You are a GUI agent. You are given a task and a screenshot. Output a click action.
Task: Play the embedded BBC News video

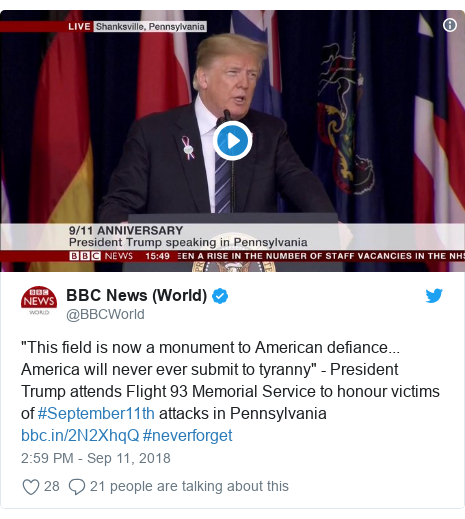[x=232, y=140]
